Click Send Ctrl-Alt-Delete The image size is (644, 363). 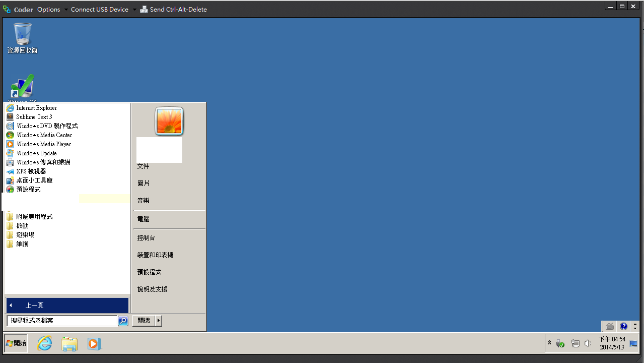174,10
